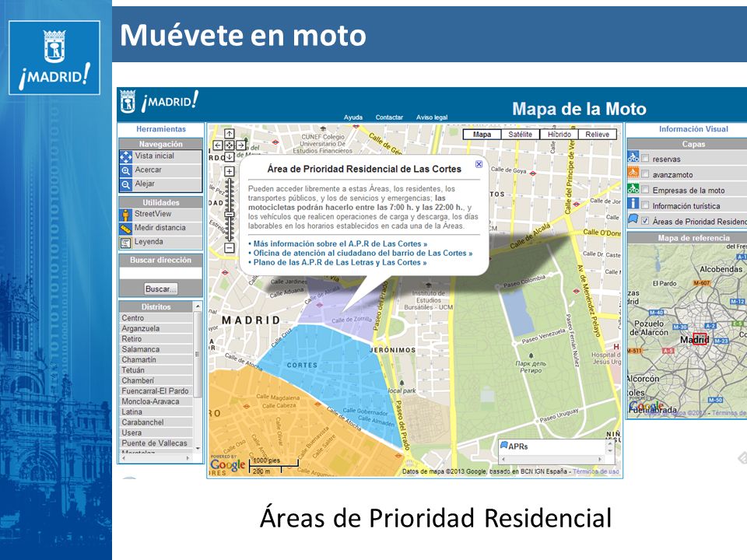
Task: Open the Leyenda legend icon
Action: point(125,243)
